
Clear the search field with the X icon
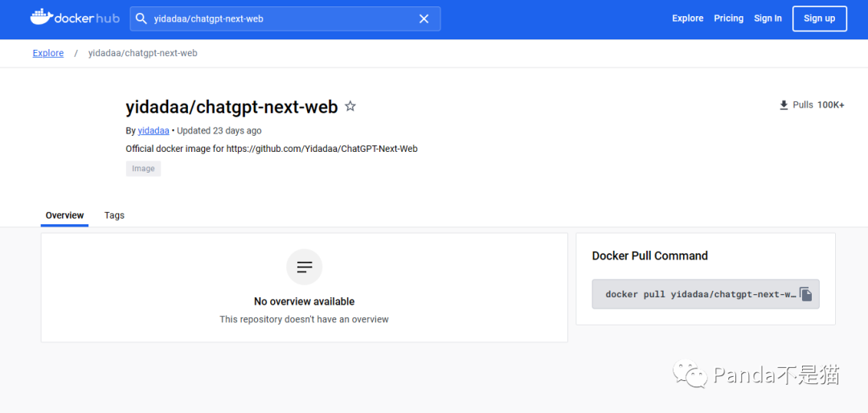click(x=424, y=18)
